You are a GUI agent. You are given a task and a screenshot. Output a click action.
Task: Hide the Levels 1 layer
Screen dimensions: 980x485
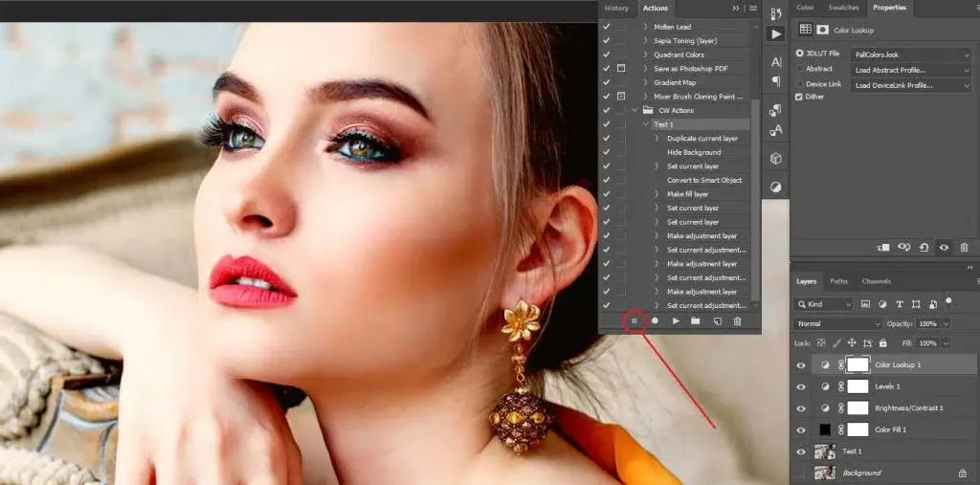(801, 386)
